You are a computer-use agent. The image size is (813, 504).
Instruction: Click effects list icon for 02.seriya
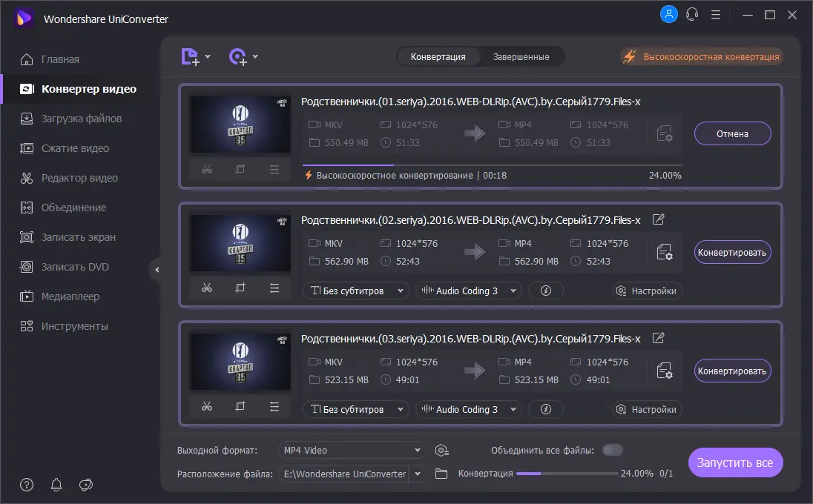[x=274, y=288]
